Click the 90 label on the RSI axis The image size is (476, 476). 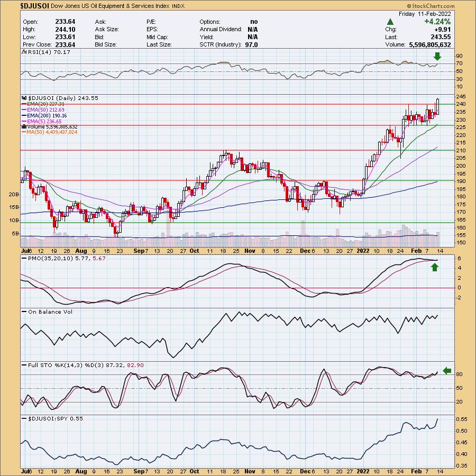point(459,56)
